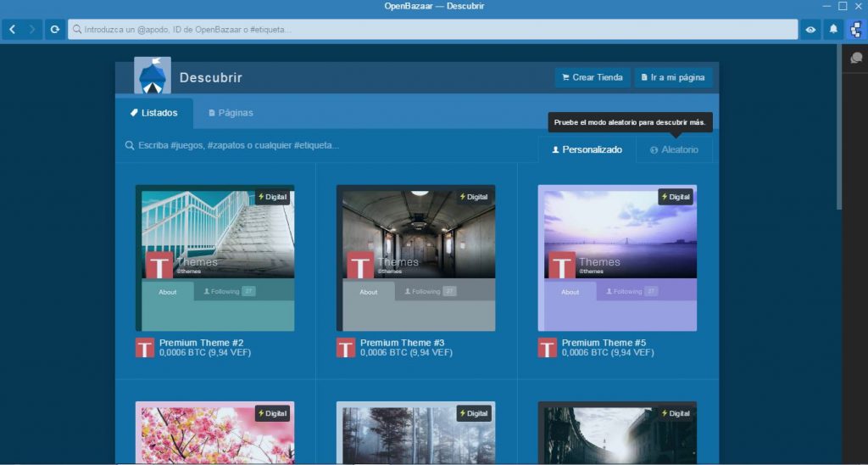Image resolution: width=868 pixels, height=465 pixels.
Task: Switch to the Páginas tab
Action: pos(231,113)
